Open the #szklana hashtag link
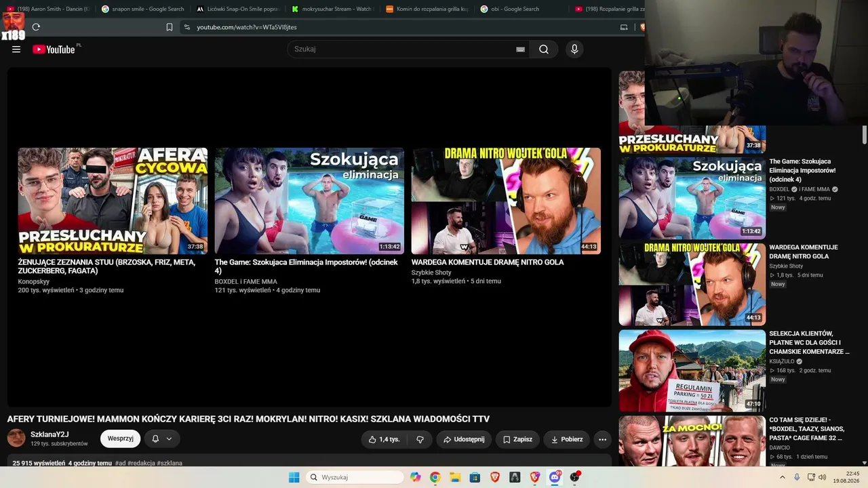 170,464
